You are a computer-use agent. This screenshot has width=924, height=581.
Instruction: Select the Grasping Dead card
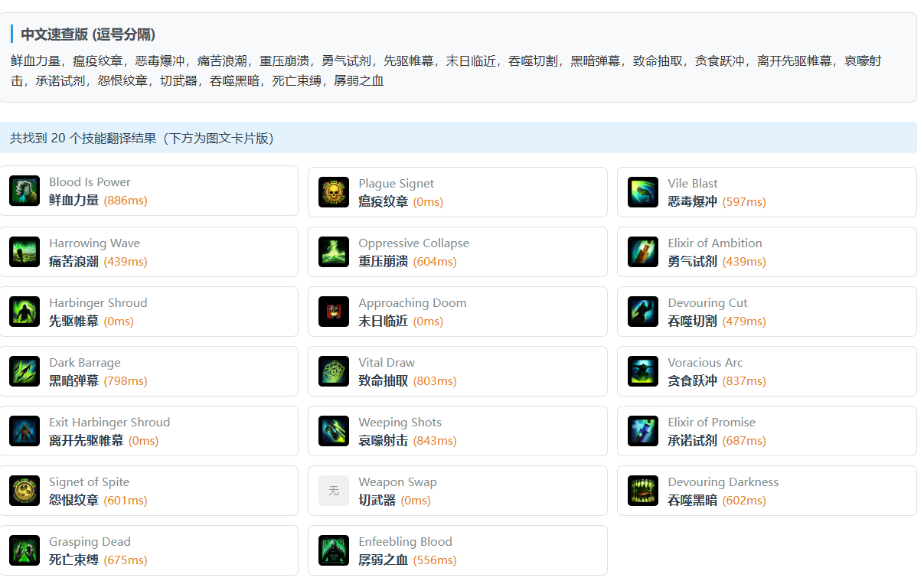[x=149, y=550]
